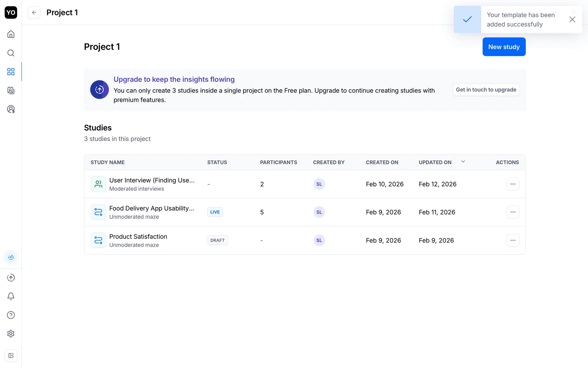
Task: Sort by Updated On chevron
Action: (x=463, y=162)
